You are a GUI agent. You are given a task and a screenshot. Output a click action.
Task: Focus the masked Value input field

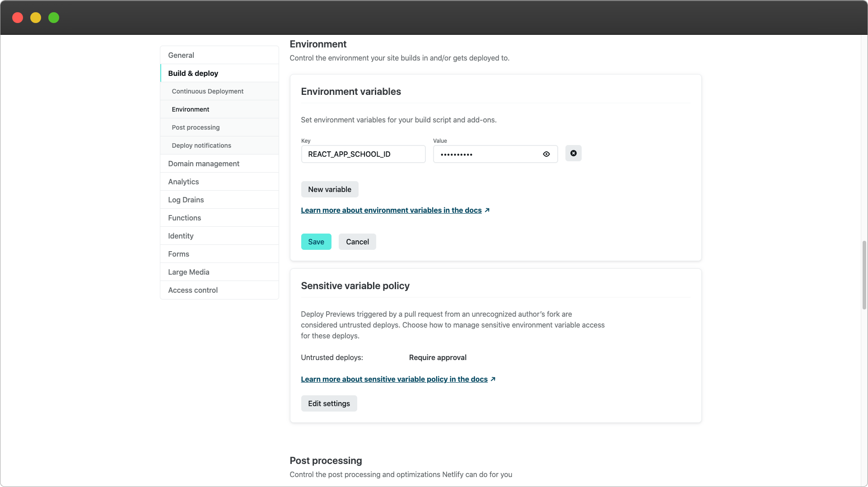pos(488,154)
